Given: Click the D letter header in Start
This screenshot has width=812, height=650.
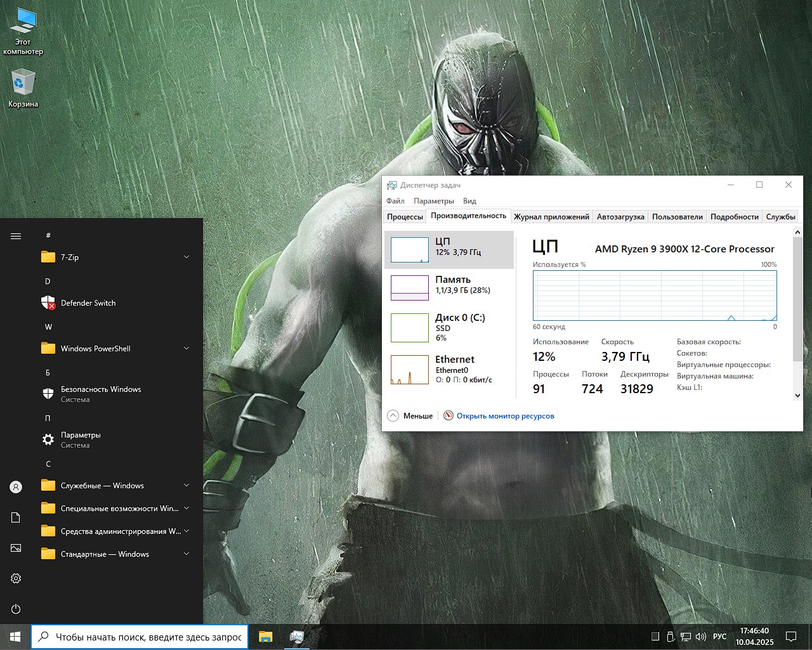Looking at the screenshot, I should coord(48,281).
